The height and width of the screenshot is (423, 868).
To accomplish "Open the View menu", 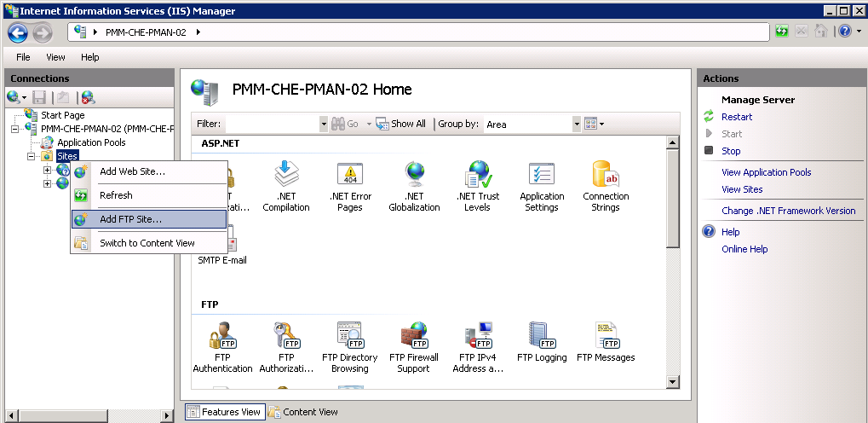I will 55,57.
